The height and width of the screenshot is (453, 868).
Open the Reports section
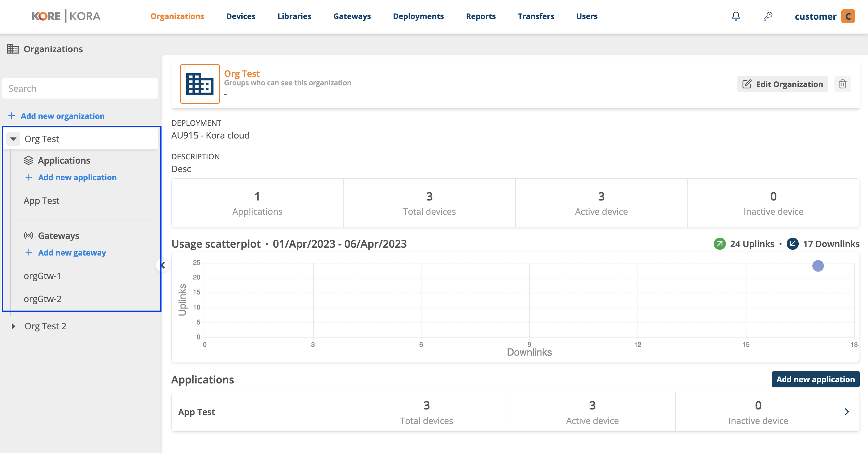click(481, 16)
